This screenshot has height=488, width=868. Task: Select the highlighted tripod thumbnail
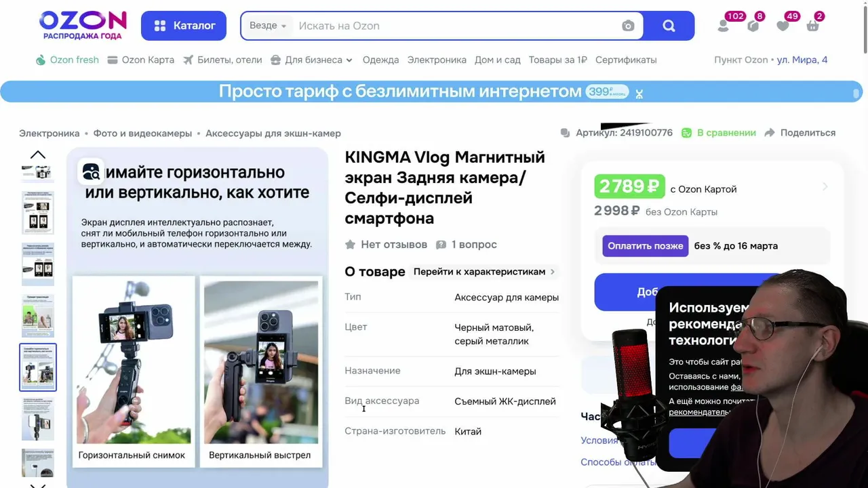[x=38, y=367]
